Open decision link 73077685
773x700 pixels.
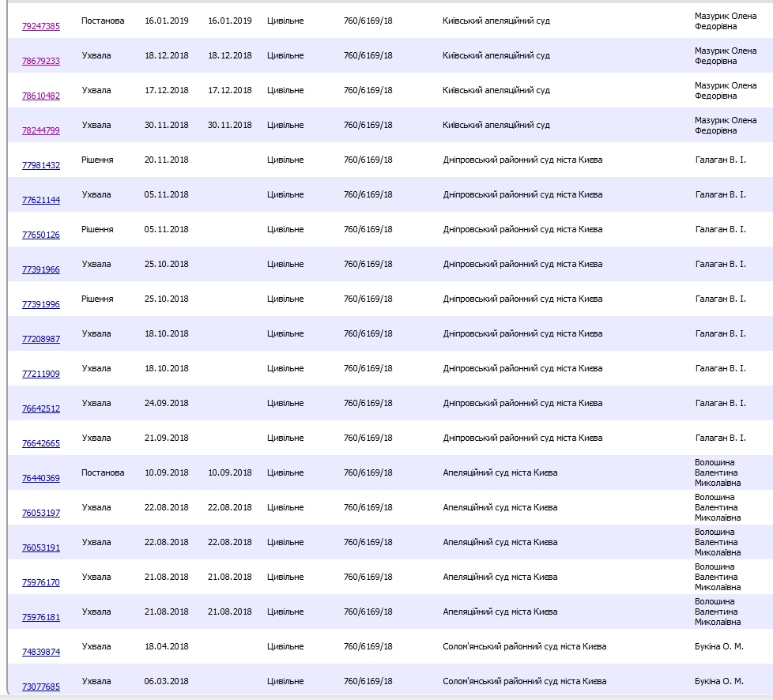[41, 687]
